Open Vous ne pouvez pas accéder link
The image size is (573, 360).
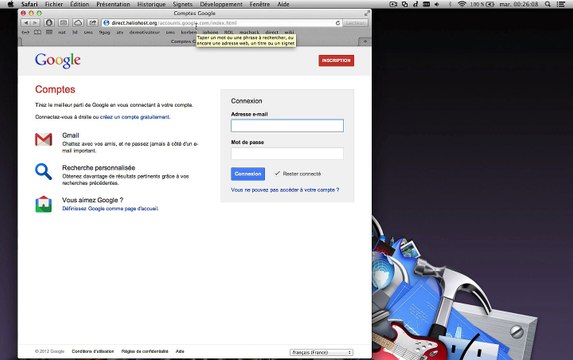[x=285, y=190]
